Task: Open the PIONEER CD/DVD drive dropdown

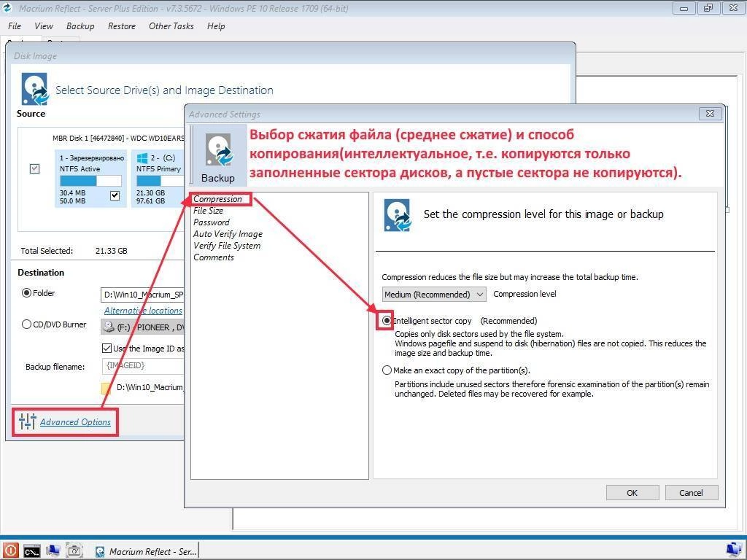Action: pyautogui.click(x=142, y=327)
